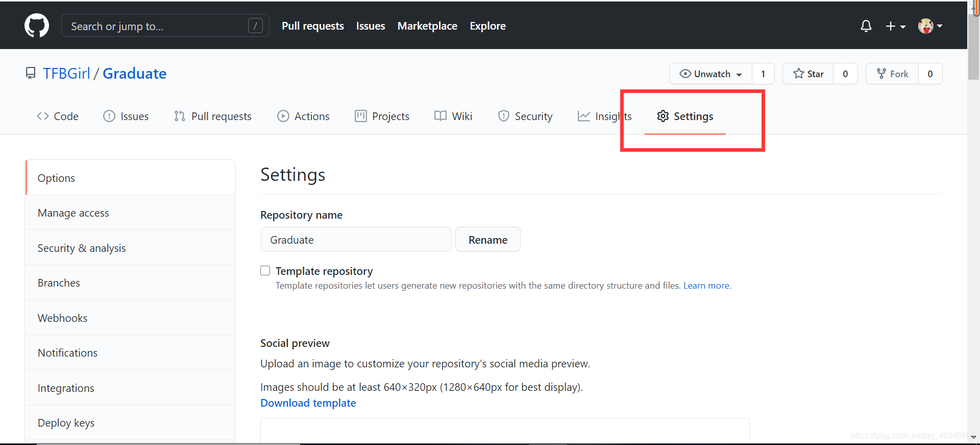
Task: Select Integrations in settings sidebar
Action: pos(130,388)
